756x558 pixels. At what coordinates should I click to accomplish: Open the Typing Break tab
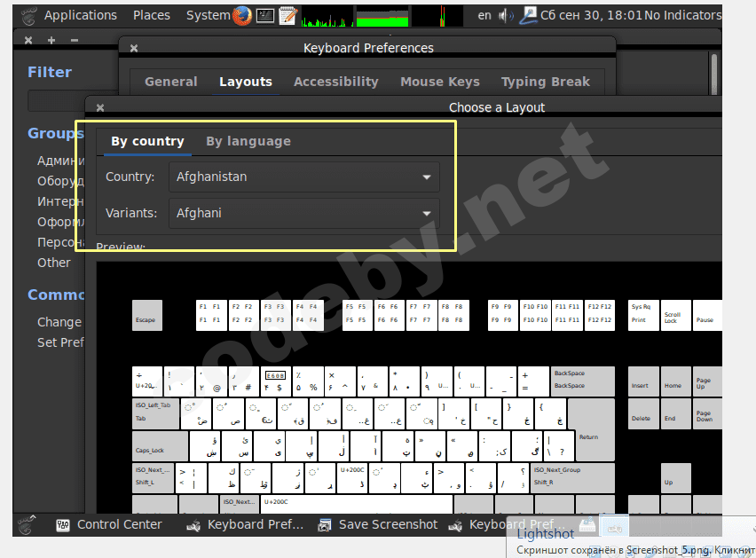point(546,82)
